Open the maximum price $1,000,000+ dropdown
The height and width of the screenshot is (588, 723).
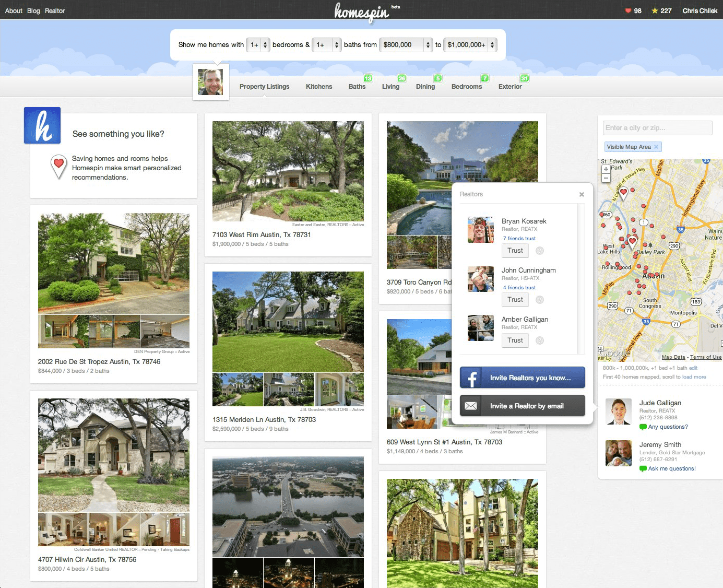[x=470, y=45]
